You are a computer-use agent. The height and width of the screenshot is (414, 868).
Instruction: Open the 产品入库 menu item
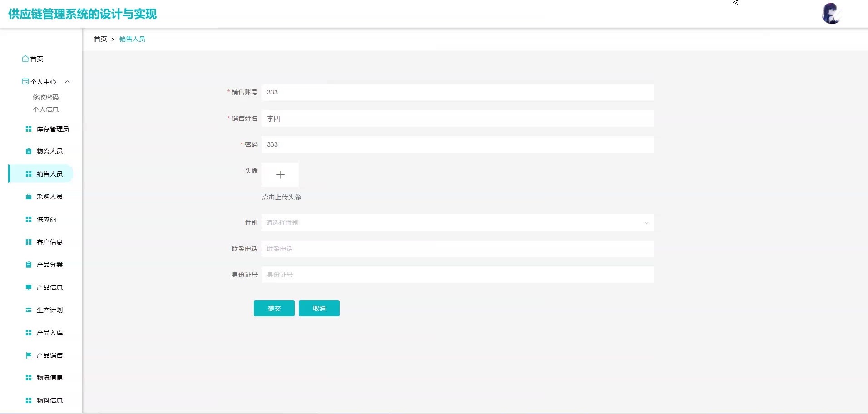[49, 333]
